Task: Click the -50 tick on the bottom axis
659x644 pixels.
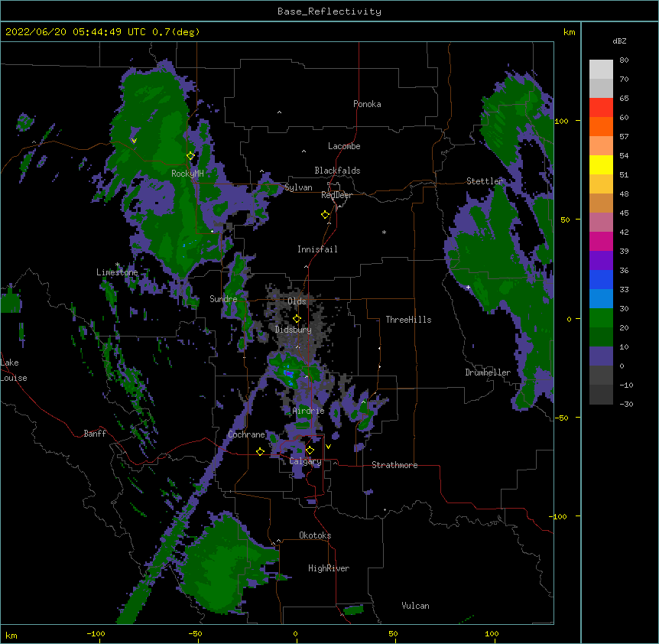Action: pyautogui.click(x=195, y=633)
